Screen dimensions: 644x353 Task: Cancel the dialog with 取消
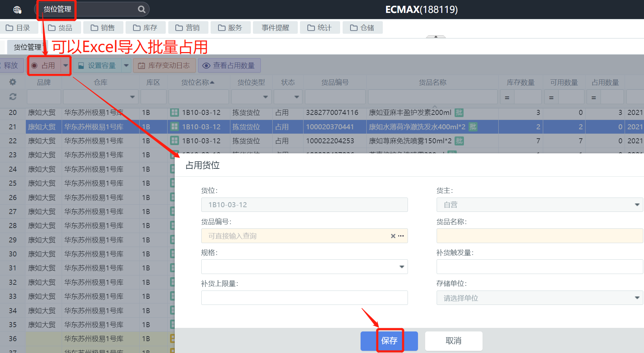tap(453, 341)
